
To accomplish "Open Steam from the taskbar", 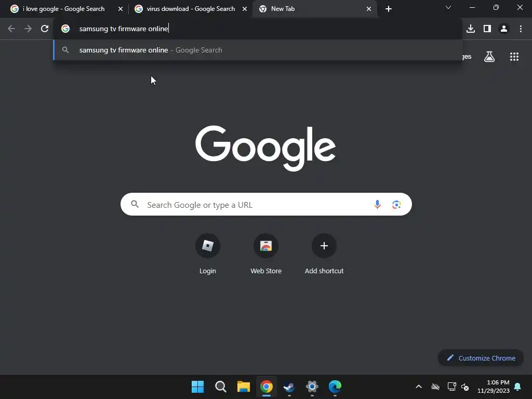I will (x=289, y=387).
